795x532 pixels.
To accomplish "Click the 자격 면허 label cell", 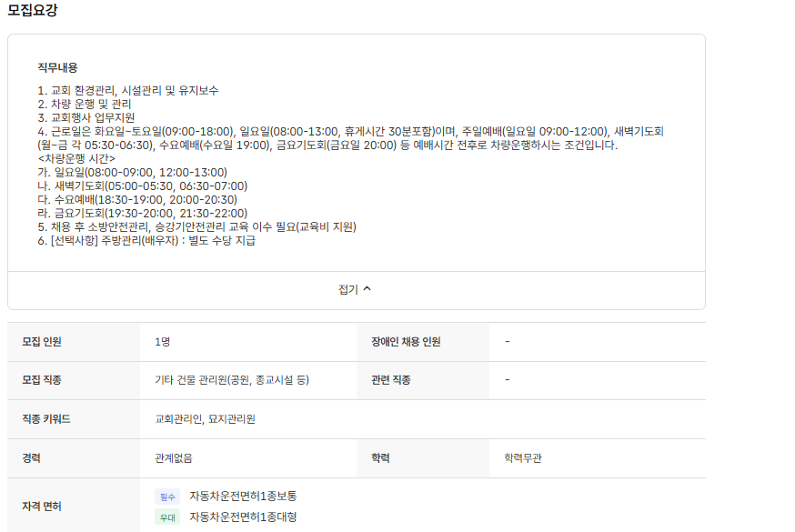I will (x=44, y=507).
